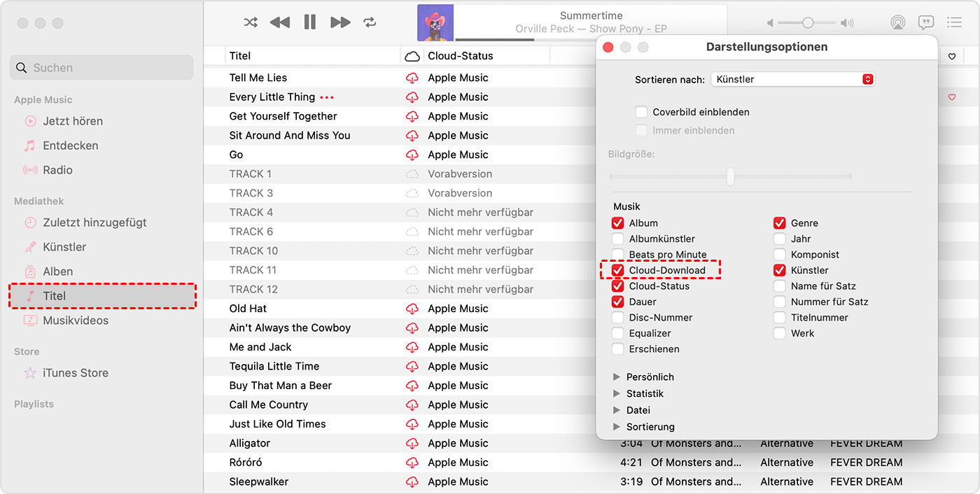Show lyrics using the speech bubble icon
This screenshot has height=494, width=980.
coord(926,22)
